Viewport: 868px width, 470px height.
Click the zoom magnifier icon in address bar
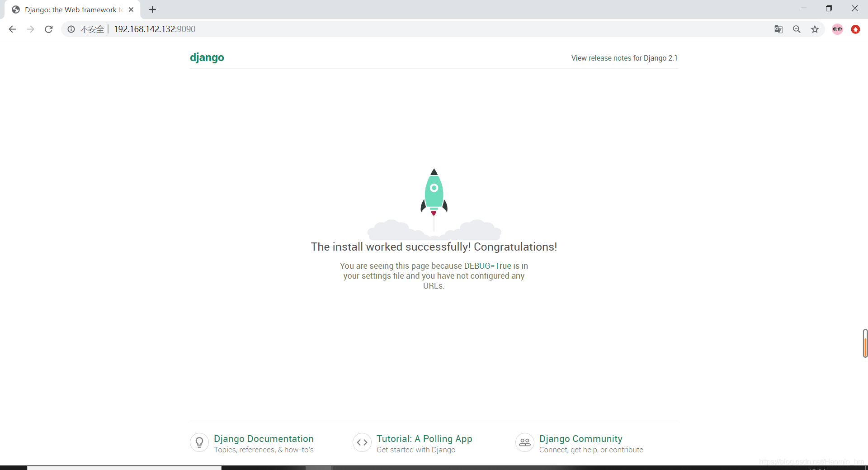[x=797, y=29]
